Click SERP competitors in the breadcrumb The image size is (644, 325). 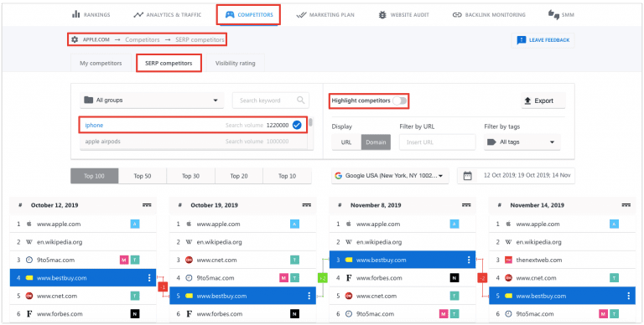click(200, 40)
